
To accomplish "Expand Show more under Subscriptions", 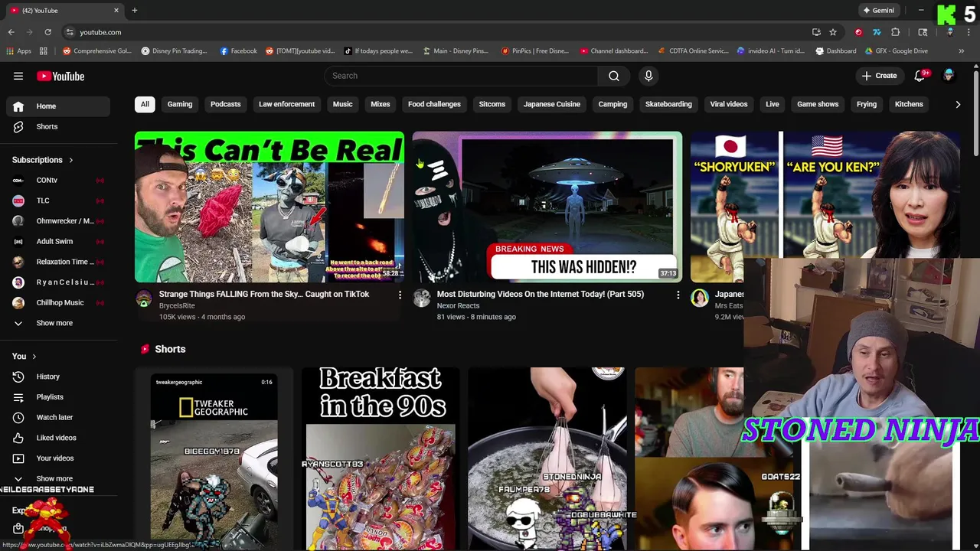I will tap(55, 323).
